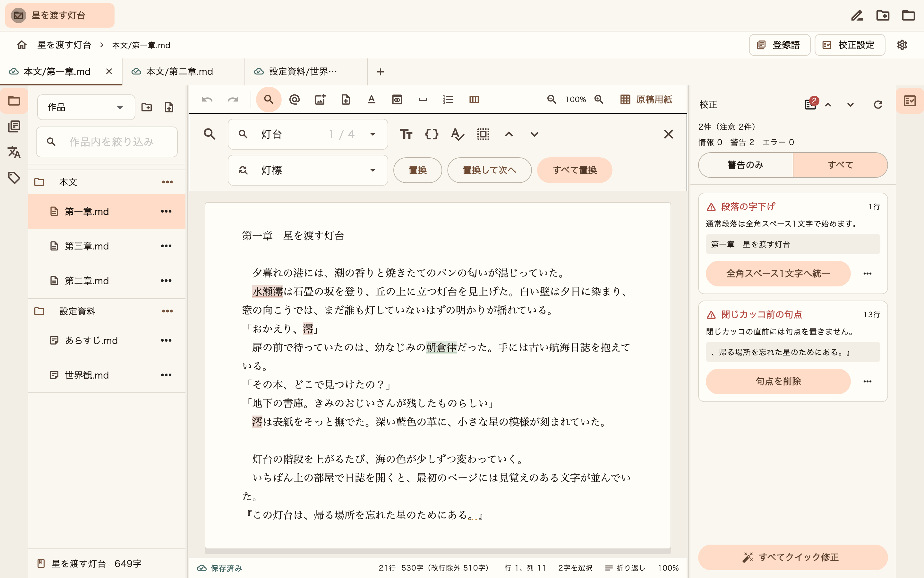This screenshot has height=578, width=924.
Task: Click the preview eye icon in toolbar
Action: tap(397, 100)
